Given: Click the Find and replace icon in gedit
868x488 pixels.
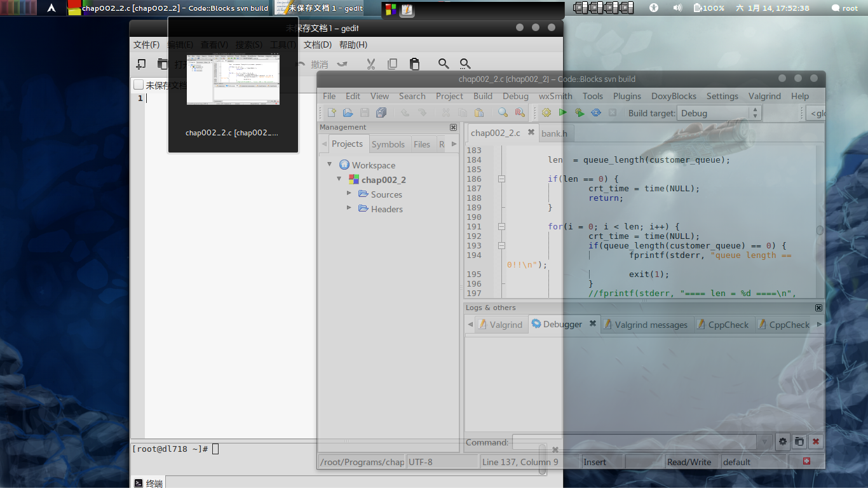Looking at the screenshot, I should pos(465,64).
